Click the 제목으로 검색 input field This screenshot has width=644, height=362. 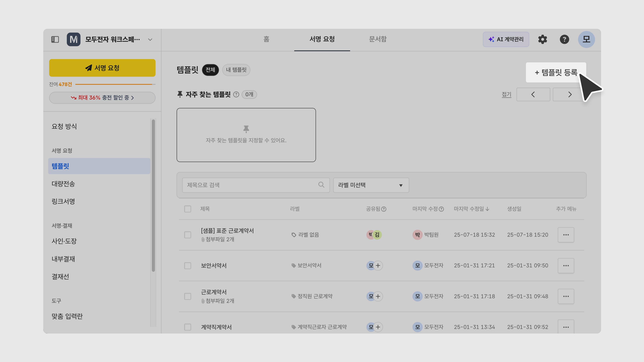point(250,185)
